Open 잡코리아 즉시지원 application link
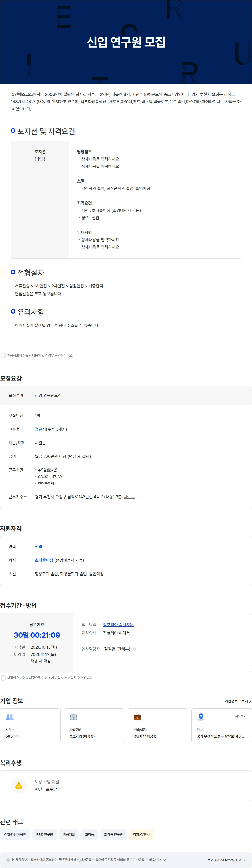This screenshot has height=868, width=252. click(x=118, y=624)
